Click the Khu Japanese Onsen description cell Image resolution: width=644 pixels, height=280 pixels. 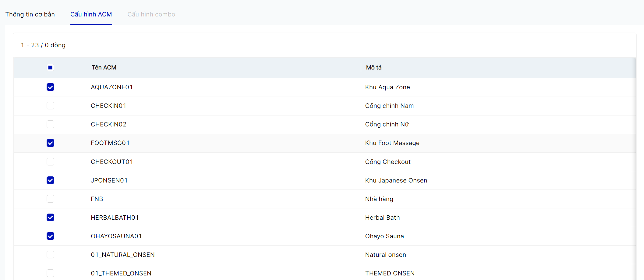396,180
